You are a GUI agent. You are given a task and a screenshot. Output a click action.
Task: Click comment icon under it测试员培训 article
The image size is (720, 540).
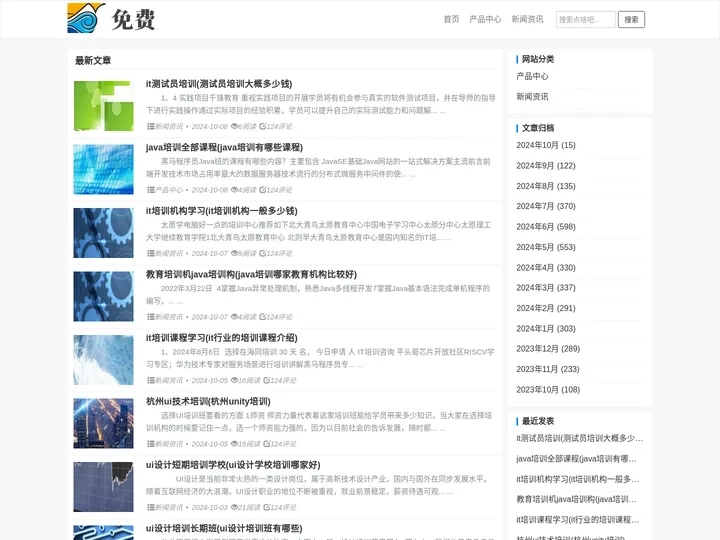[262, 126]
